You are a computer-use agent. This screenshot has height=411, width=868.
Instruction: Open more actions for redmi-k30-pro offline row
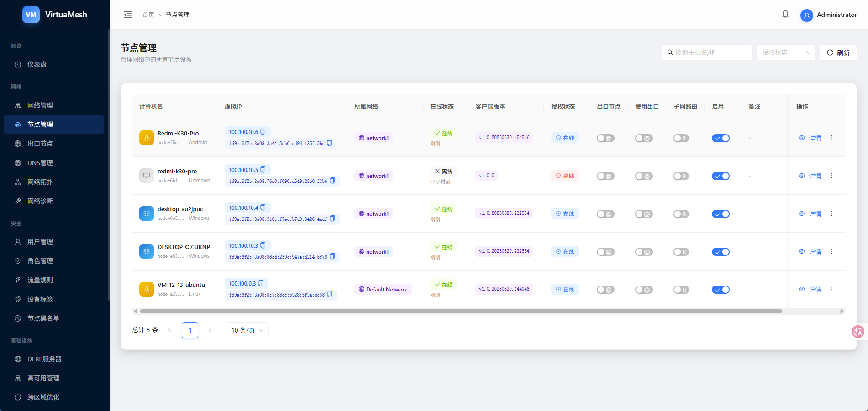pyautogui.click(x=832, y=176)
